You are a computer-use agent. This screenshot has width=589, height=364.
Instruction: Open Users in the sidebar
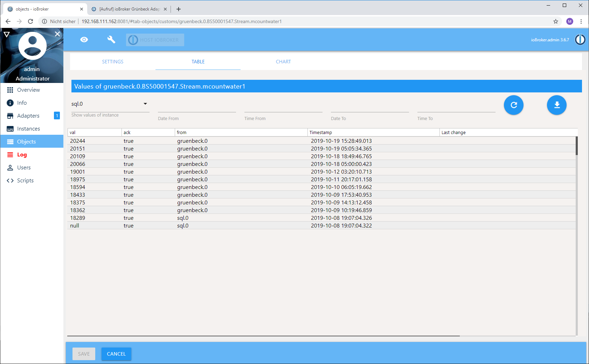[32, 168]
